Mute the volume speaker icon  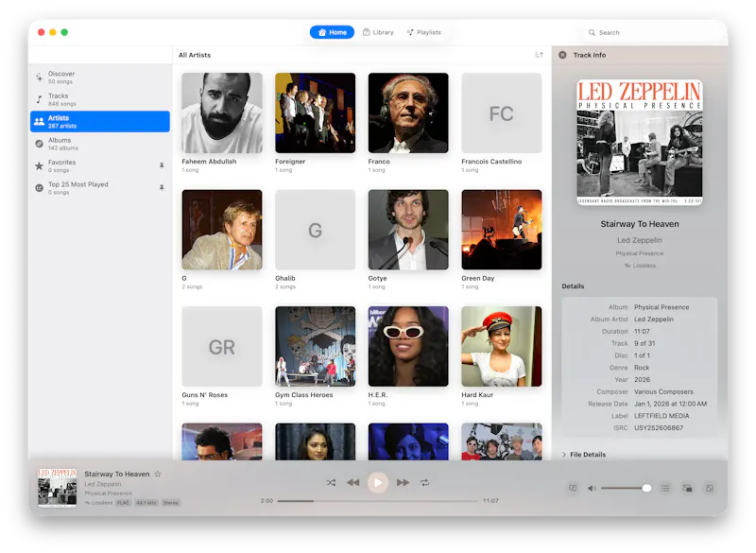pyautogui.click(x=592, y=489)
